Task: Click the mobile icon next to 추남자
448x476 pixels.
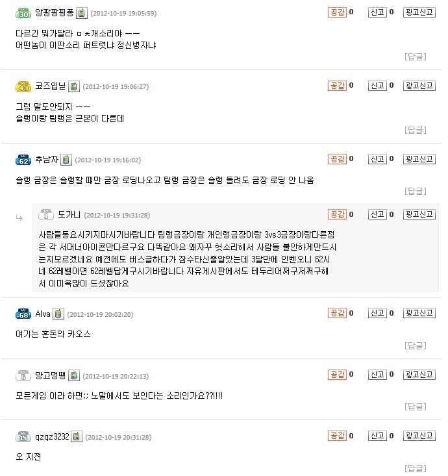Action: [66, 160]
